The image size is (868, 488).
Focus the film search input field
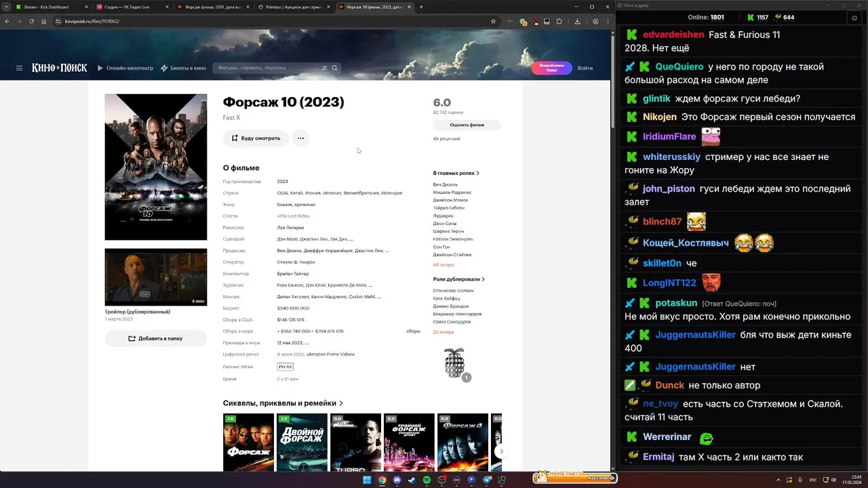[x=268, y=68]
